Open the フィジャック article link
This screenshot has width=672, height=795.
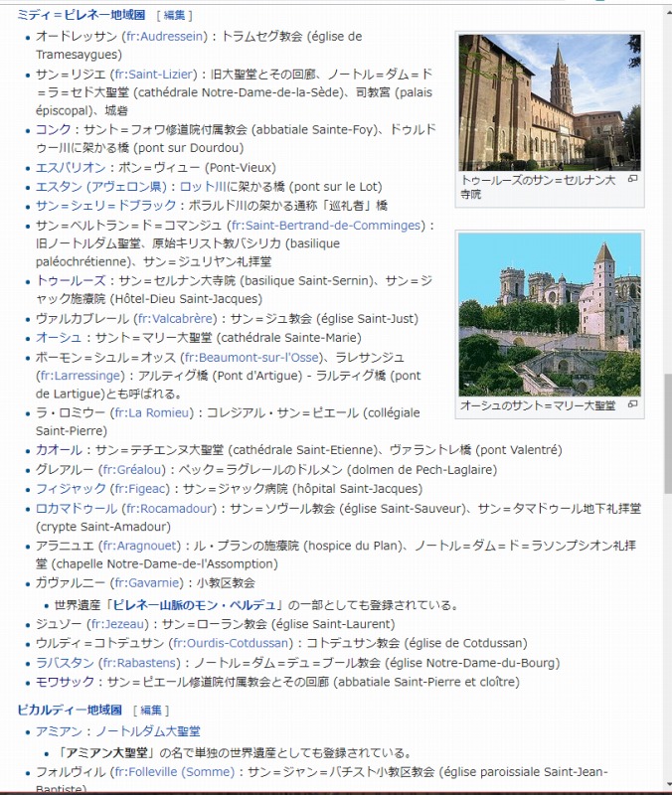tap(71, 489)
